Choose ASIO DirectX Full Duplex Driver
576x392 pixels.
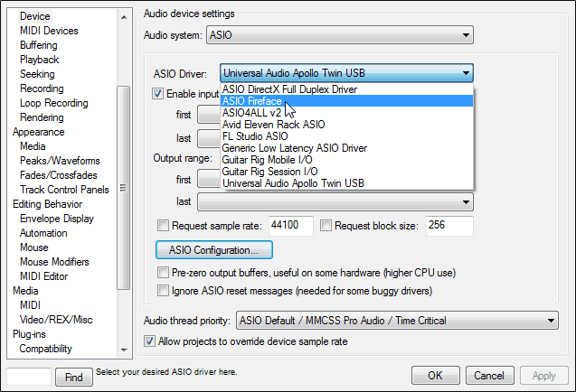tap(347, 89)
